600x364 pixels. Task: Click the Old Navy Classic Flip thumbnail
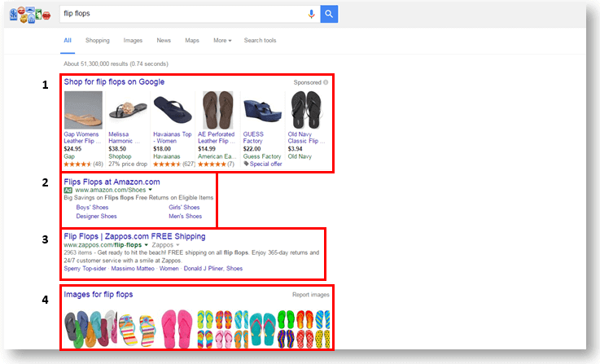306,110
